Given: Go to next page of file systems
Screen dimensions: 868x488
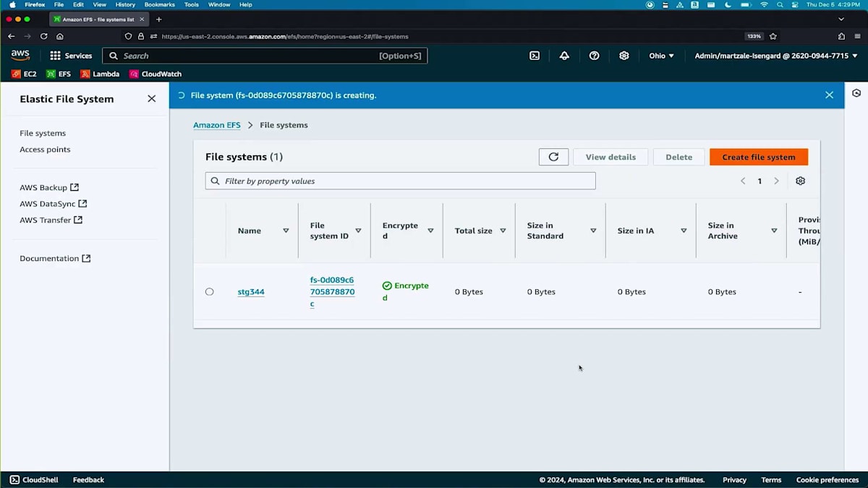Looking at the screenshot, I should (x=776, y=181).
